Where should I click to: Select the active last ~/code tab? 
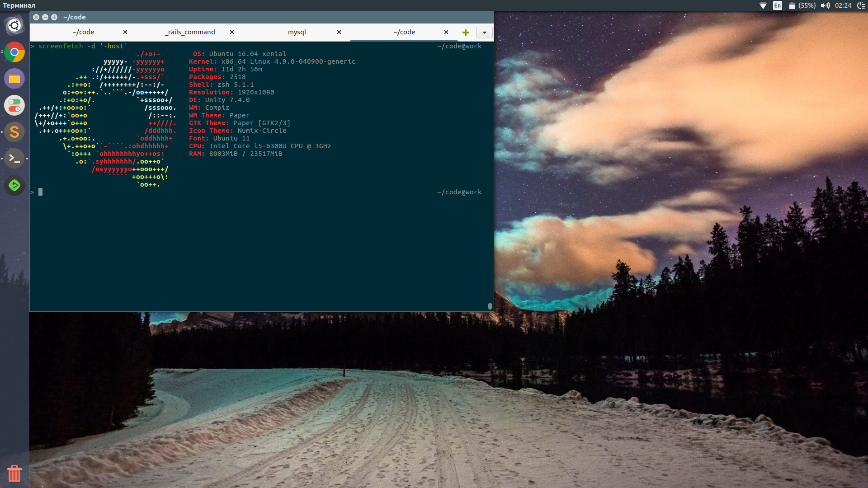point(404,32)
